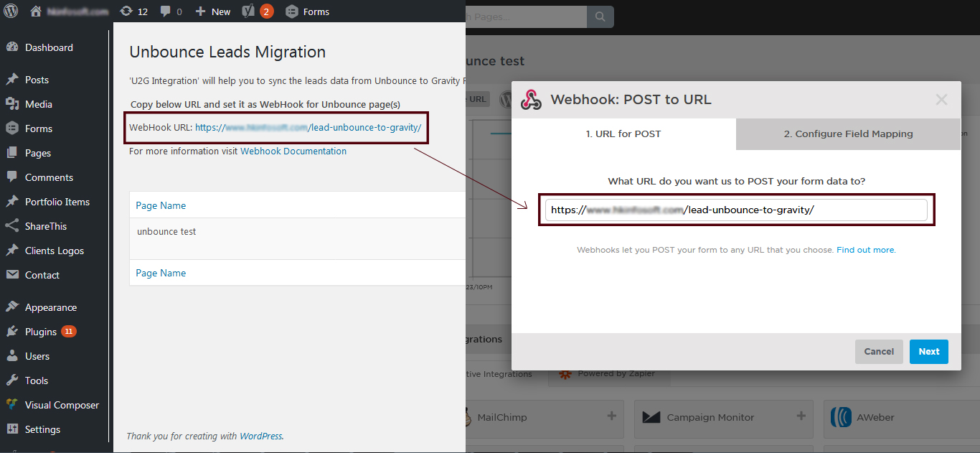Image resolution: width=980 pixels, height=453 pixels.
Task: Click the Forms sidebar icon
Action: (12, 129)
